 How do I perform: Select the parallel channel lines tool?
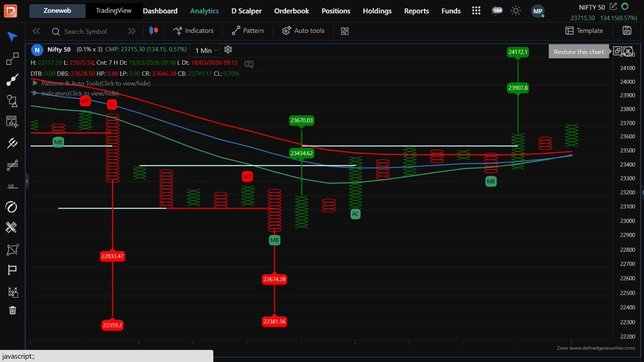[x=12, y=165]
